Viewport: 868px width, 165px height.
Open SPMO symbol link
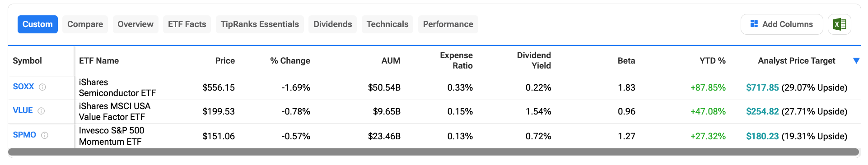(24, 135)
